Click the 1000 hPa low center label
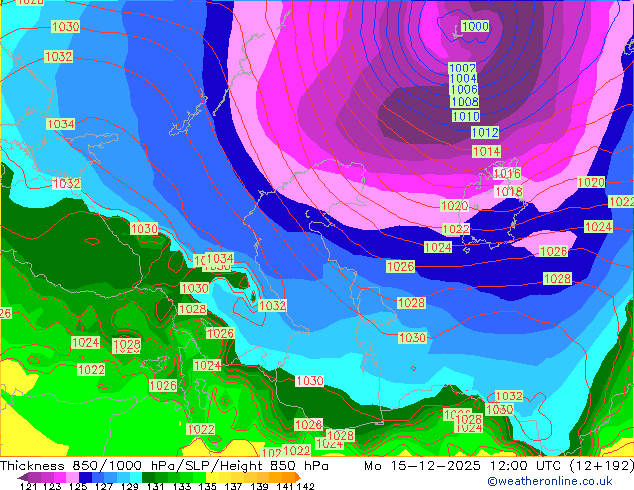The height and width of the screenshot is (490, 634). pyautogui.click(x=476, y=27)
